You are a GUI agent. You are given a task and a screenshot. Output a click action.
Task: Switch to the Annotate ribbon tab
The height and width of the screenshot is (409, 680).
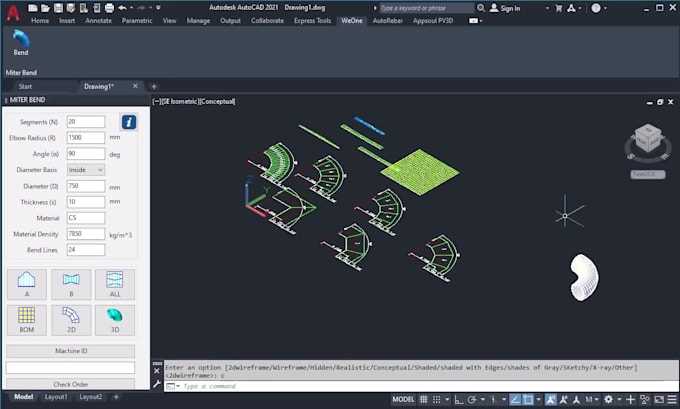(98, 20)
